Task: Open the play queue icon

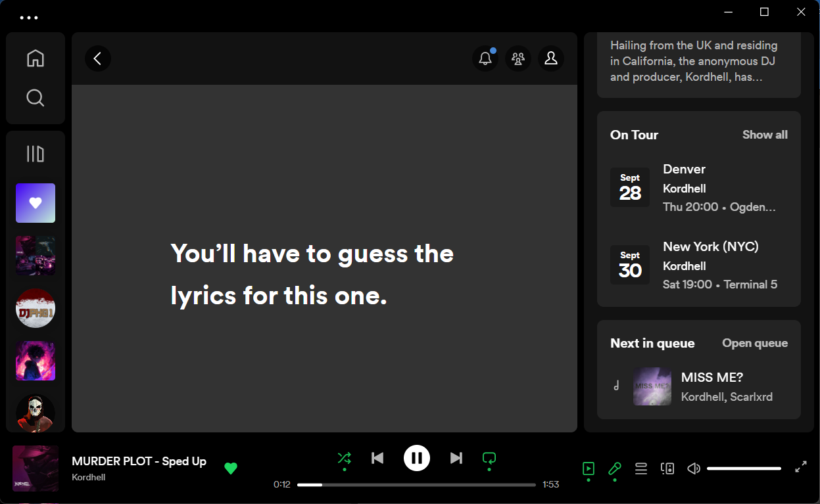Action: pyautogui.click(x=641, y=469)
